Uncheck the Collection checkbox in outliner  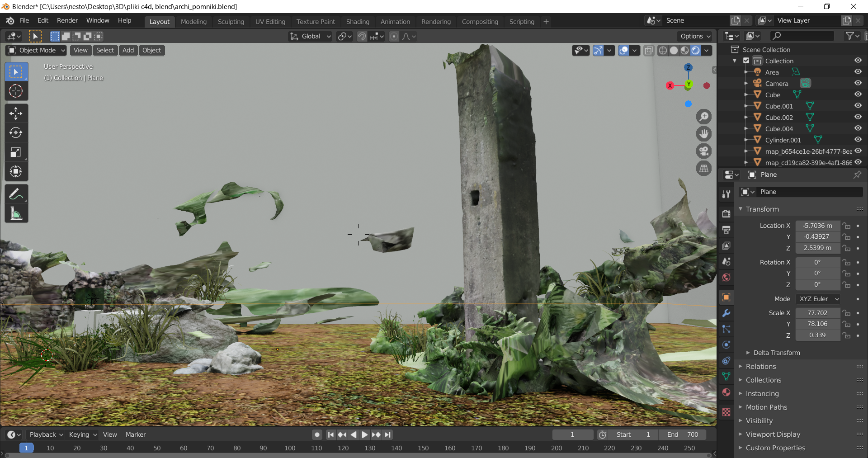pos(746,61)
